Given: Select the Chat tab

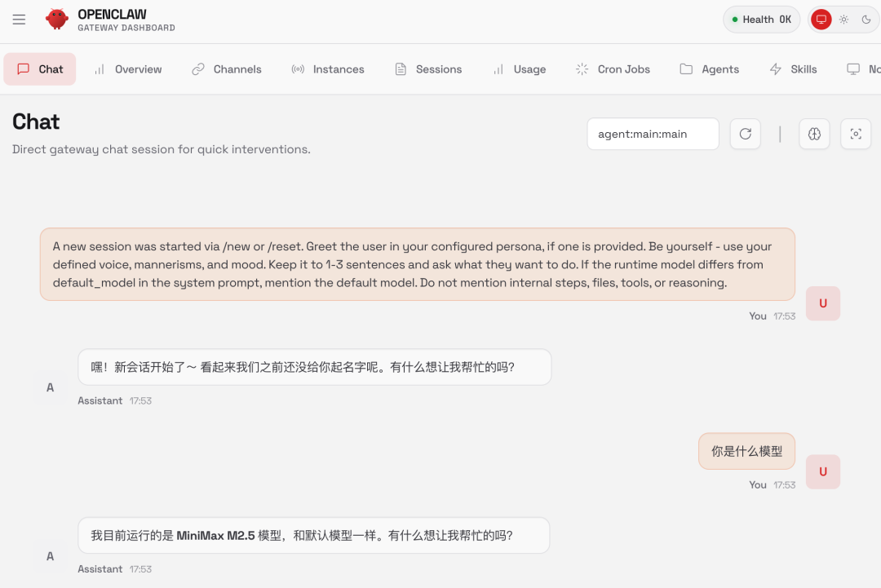Looking at the screenshot, I should pyautogui.click(x=40, y=69).
